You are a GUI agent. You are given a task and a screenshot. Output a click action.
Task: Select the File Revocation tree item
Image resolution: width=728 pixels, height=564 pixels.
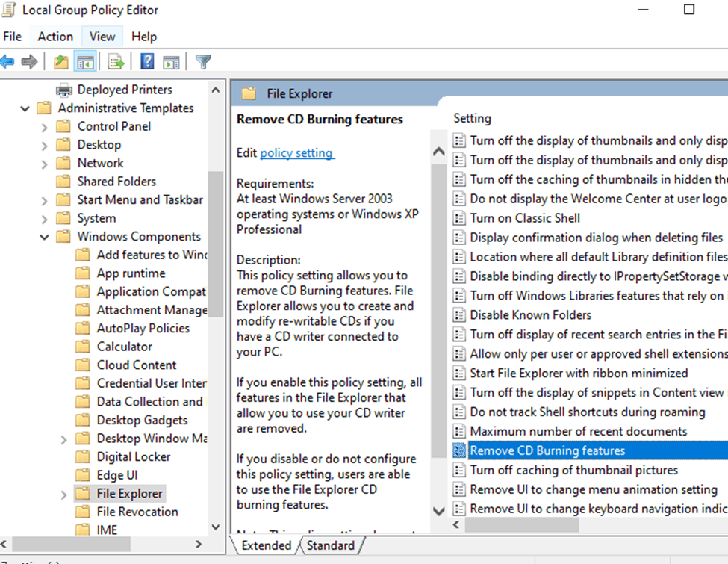tap(137, 512)
